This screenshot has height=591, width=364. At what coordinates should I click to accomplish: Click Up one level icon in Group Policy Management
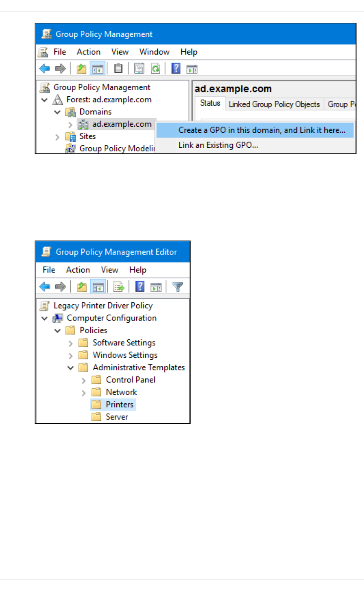click(82, 69)
